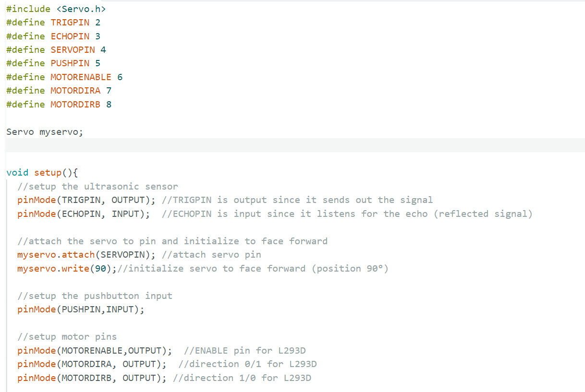Select the MOTORENABLE macro
This screenshot has width=585, height=392.
[x=80, y=77]
